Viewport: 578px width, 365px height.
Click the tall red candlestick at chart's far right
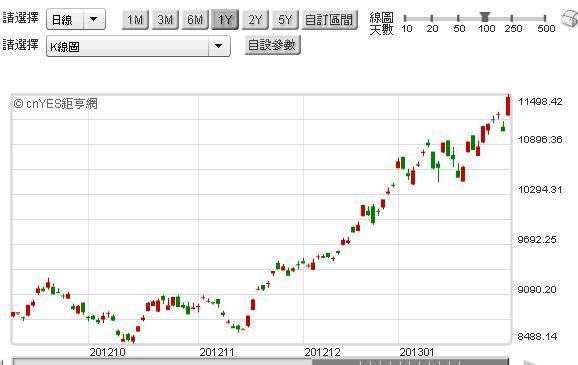tap(508, 106)
